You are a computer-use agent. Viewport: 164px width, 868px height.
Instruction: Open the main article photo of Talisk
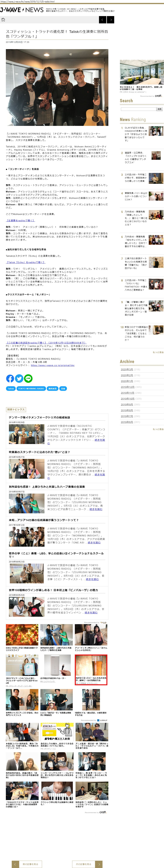tap(57, 88)
